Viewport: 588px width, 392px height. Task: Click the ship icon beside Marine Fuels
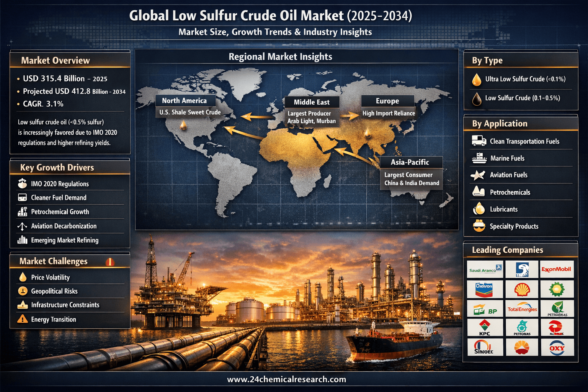[479, 158]
